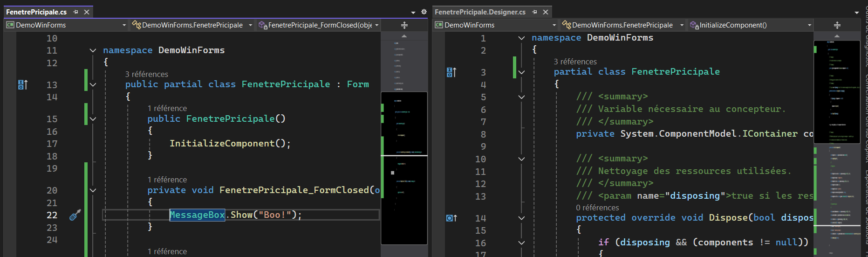Click the InitializeComponent(); call on line 17
Image resolution: width=868 pixels, height=257 pixels.
pyautogui.click(x=230, y=144)
